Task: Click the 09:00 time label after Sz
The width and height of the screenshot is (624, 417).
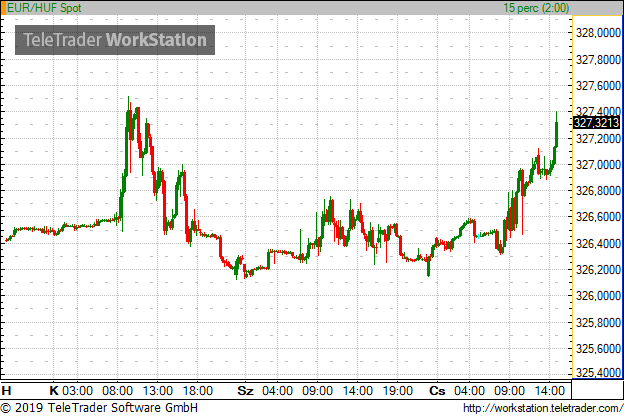Action: (x=317, y=391)
